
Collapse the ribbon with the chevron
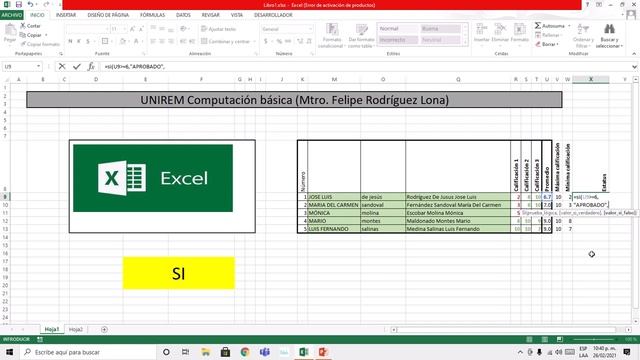[634, 53]
